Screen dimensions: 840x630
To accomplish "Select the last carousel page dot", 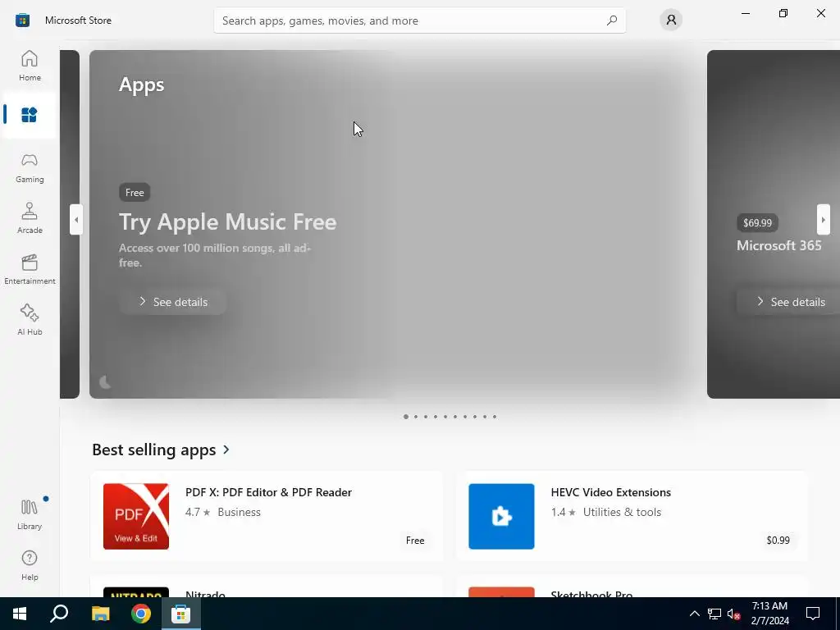I will (495, 417).
